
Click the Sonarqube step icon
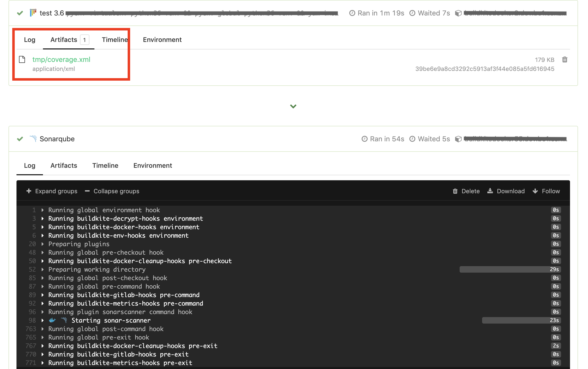33,139
